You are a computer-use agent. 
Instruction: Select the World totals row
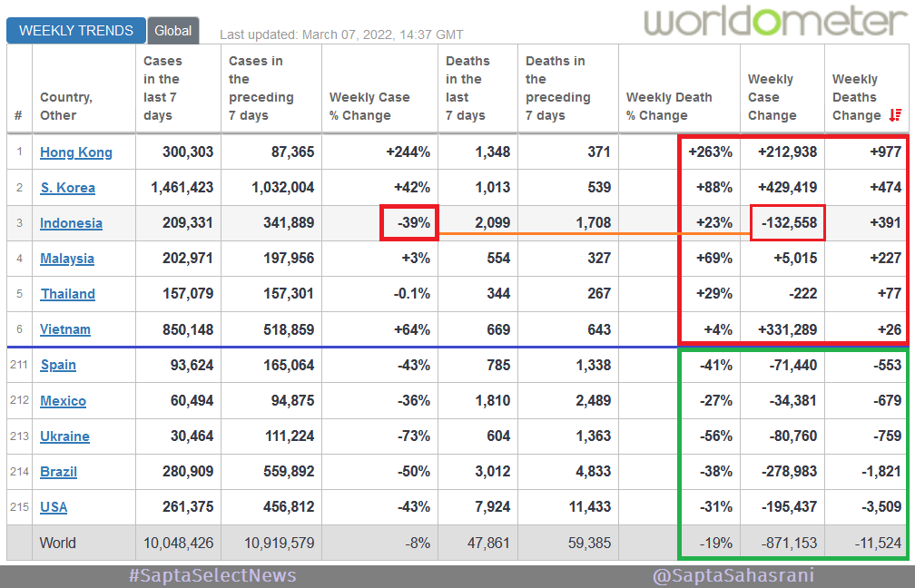pyautogui.click(x=58, y=543)
